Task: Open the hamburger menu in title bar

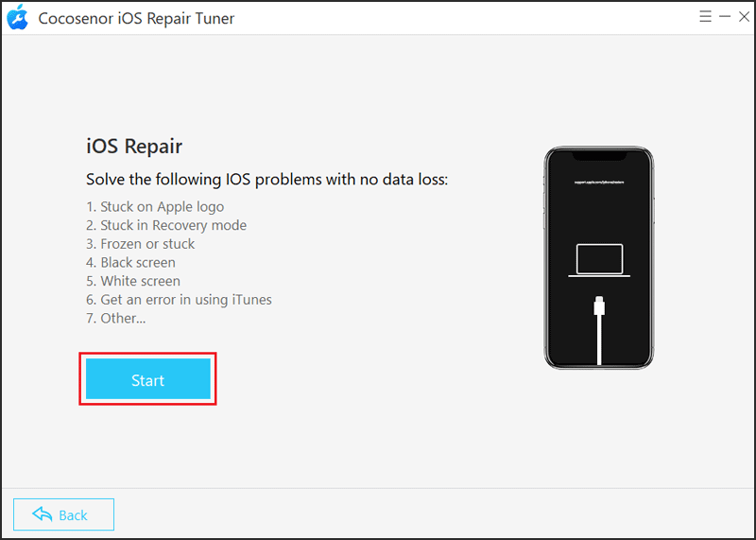Action: 705,17
